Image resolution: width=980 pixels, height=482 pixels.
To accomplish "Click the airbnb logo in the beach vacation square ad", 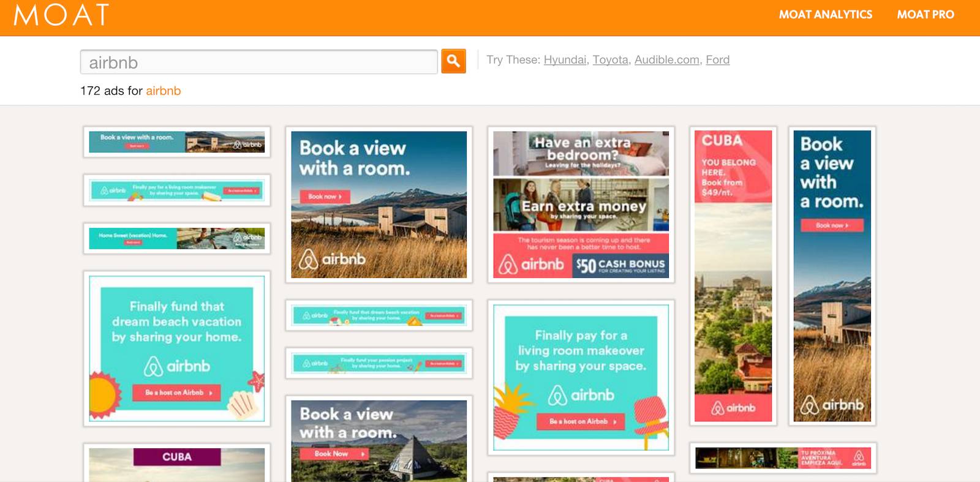I will point(176,366).
